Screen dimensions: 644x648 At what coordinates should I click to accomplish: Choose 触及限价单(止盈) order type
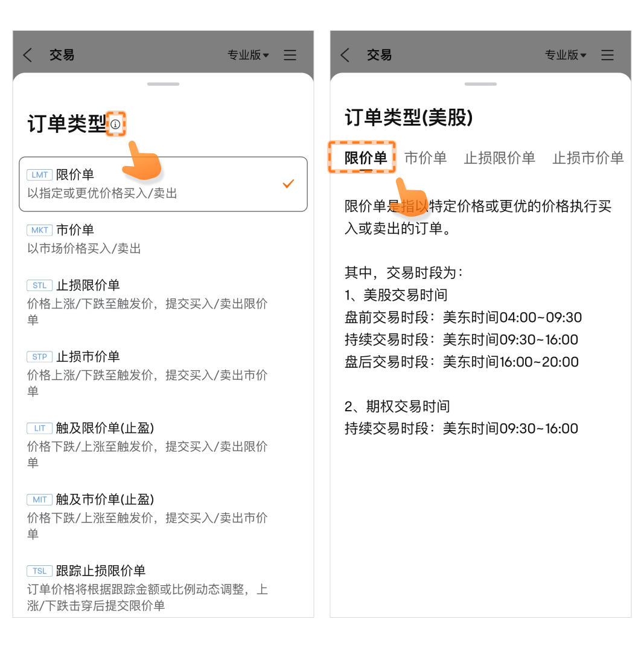click(x=163, y=445)
